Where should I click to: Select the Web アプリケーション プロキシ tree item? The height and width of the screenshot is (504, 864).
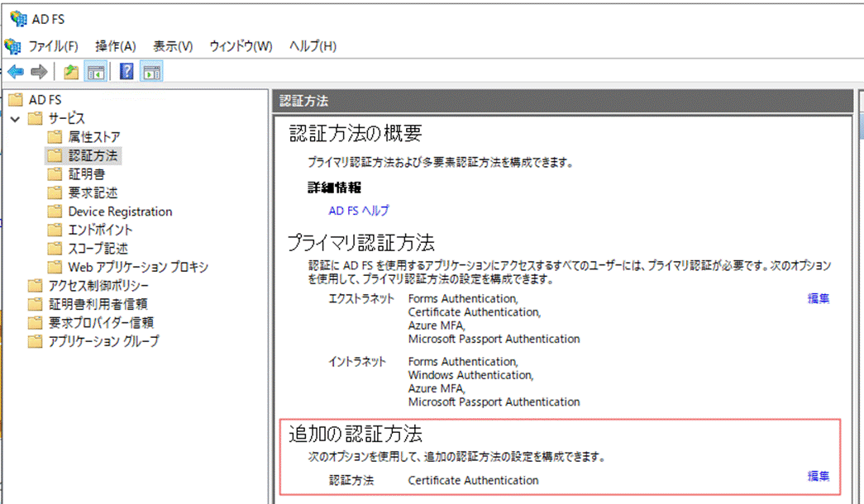click(138, 267)
